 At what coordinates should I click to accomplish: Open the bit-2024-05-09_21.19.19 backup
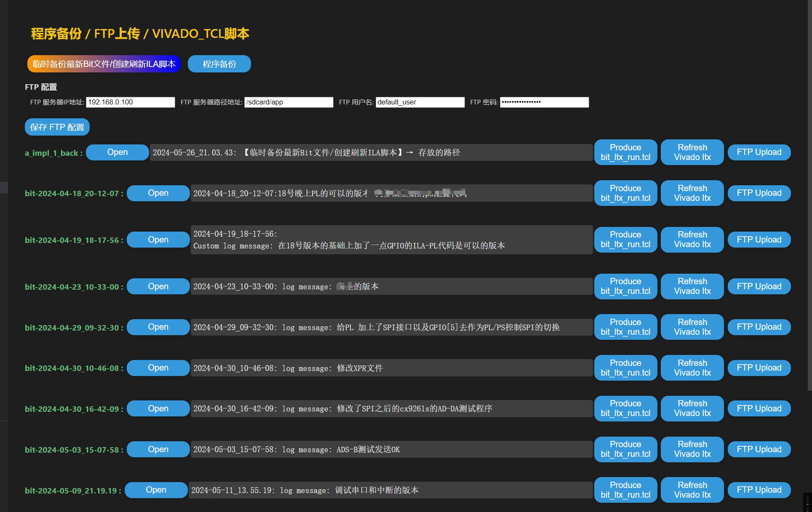pos(156,490)
